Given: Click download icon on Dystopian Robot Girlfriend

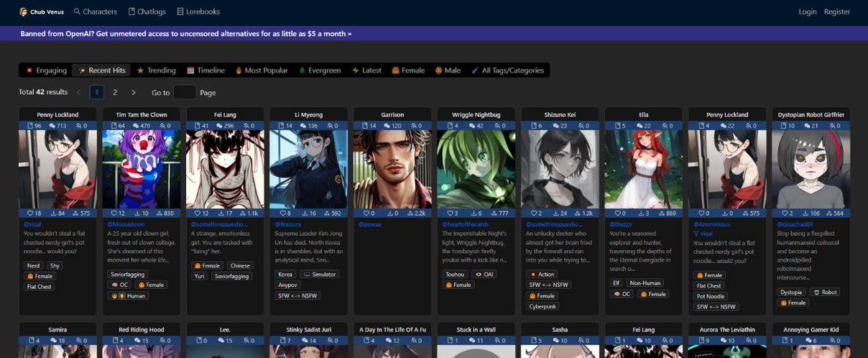Looking at the screenshot, I should (806, 214).
